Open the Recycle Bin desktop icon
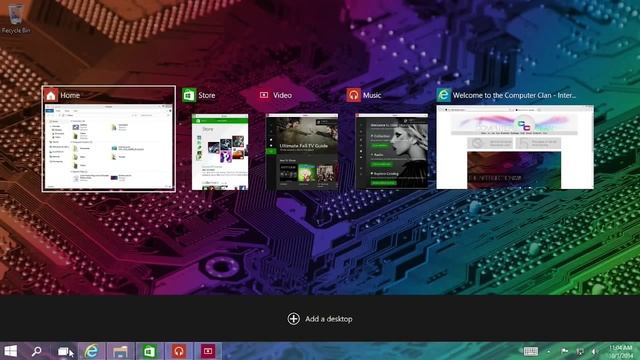640x360 pixels. 16,18
